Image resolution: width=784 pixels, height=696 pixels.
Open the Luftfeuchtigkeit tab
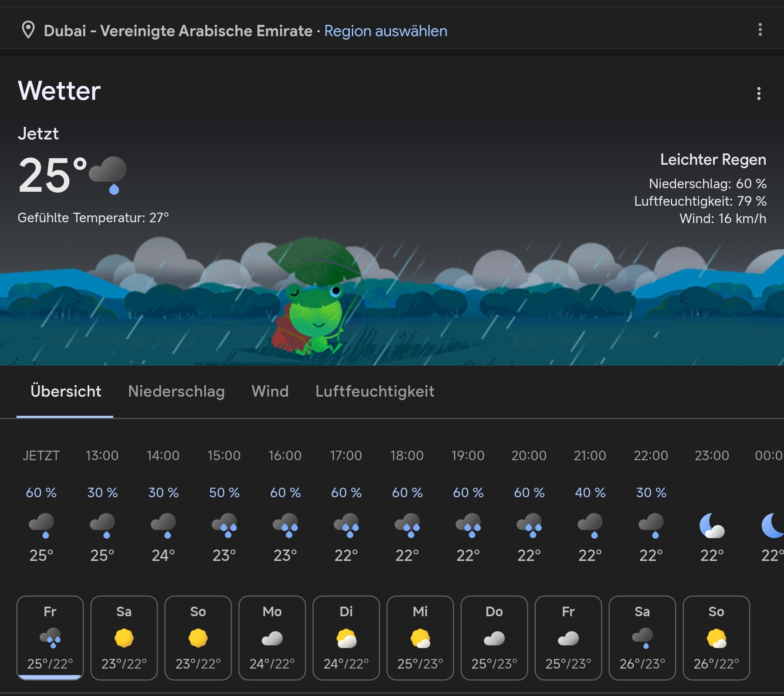pos(375,391)
